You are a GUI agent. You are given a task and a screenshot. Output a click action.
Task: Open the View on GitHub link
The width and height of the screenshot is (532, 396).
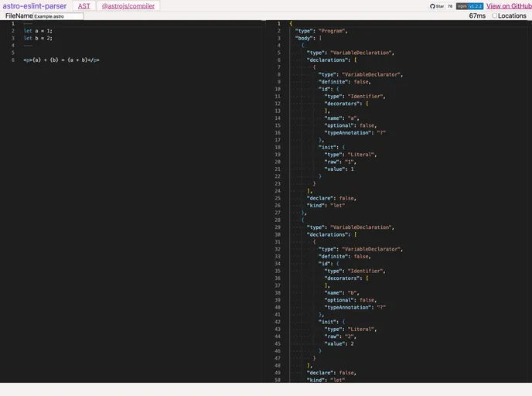pyautogui.click(x=509, y=6)
